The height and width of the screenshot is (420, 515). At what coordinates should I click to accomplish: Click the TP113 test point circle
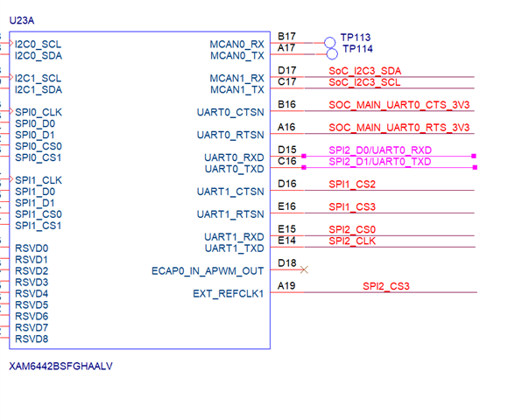(329, 43)
